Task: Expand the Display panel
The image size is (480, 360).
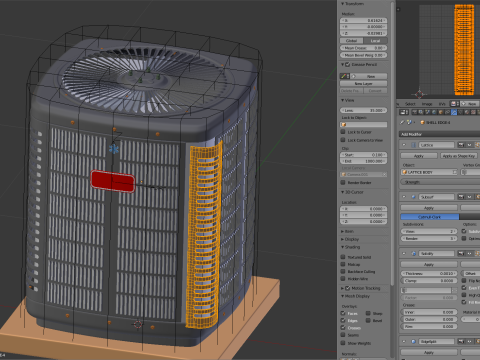Action: (x=342, y=239)
